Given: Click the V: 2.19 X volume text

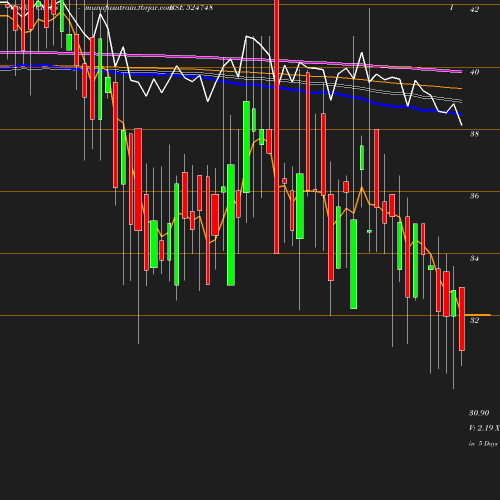Looking at the screenshot, I should 484,428.
